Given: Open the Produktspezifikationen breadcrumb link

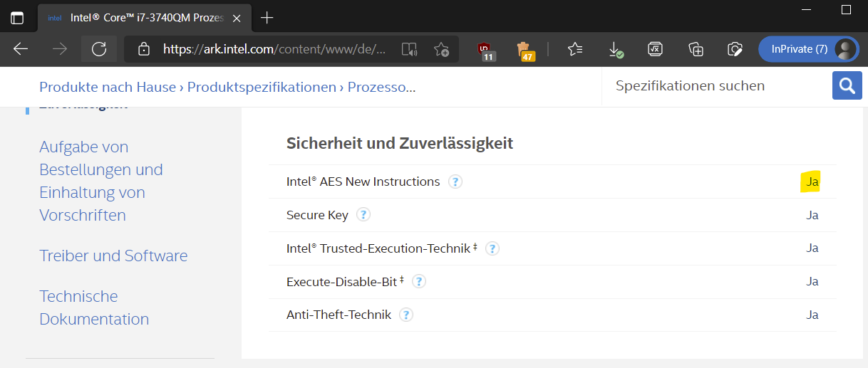Looking at the screenshot, I should (x=262, y=87).
